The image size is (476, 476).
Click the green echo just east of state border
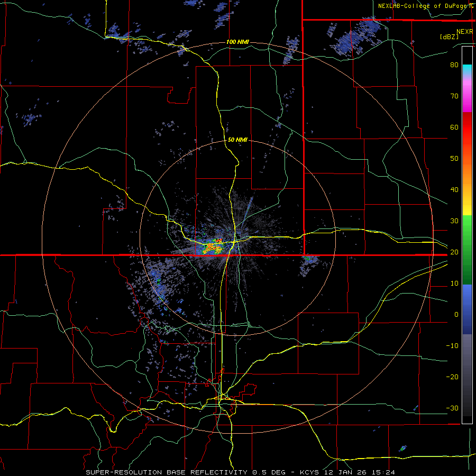point(308,259)
